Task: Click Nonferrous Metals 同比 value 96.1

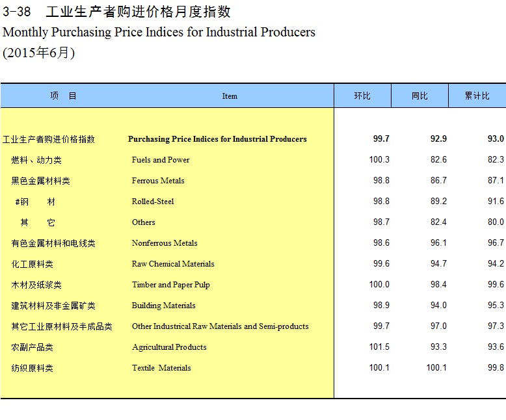Action: (x=438, y=243)
